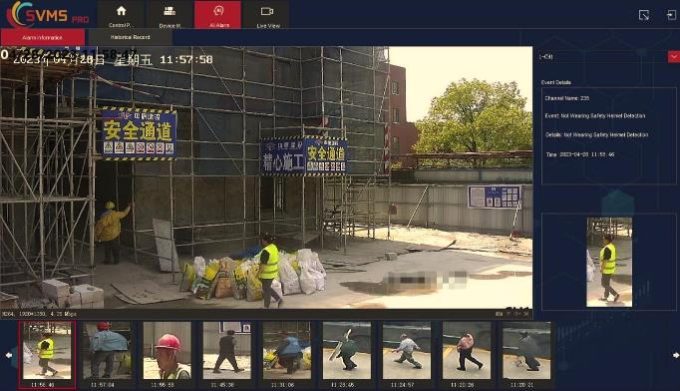
Task: Switch to Live View camera module
Action: click(x=267, y=15)
